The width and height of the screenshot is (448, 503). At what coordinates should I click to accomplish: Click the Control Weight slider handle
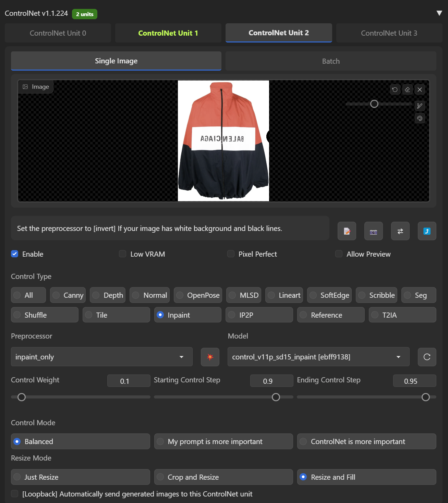22,397
